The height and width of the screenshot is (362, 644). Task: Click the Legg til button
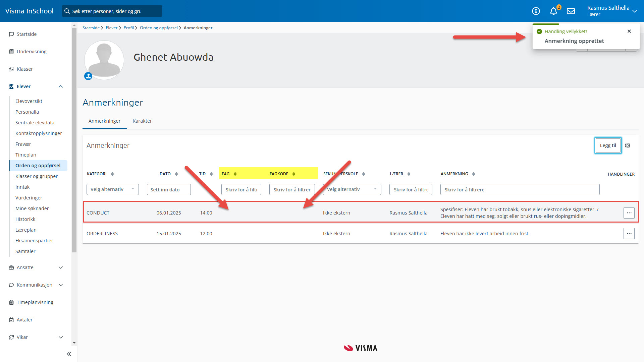[608, 145]
